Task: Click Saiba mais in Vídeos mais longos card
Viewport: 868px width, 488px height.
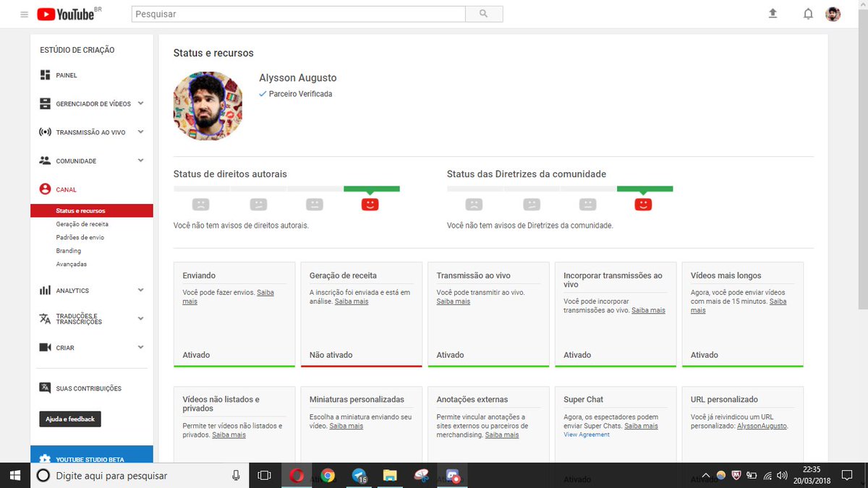Action: pos(738,306)
